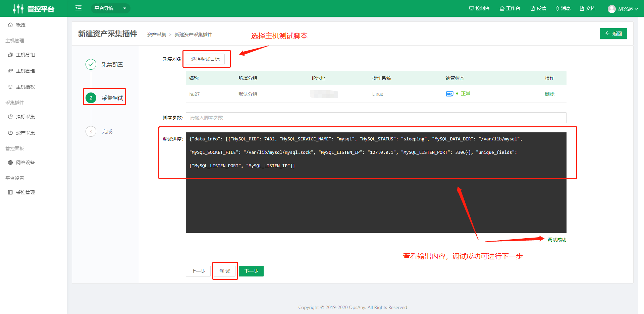Click the 纳管状态 column header

click(x=455, y=78)
